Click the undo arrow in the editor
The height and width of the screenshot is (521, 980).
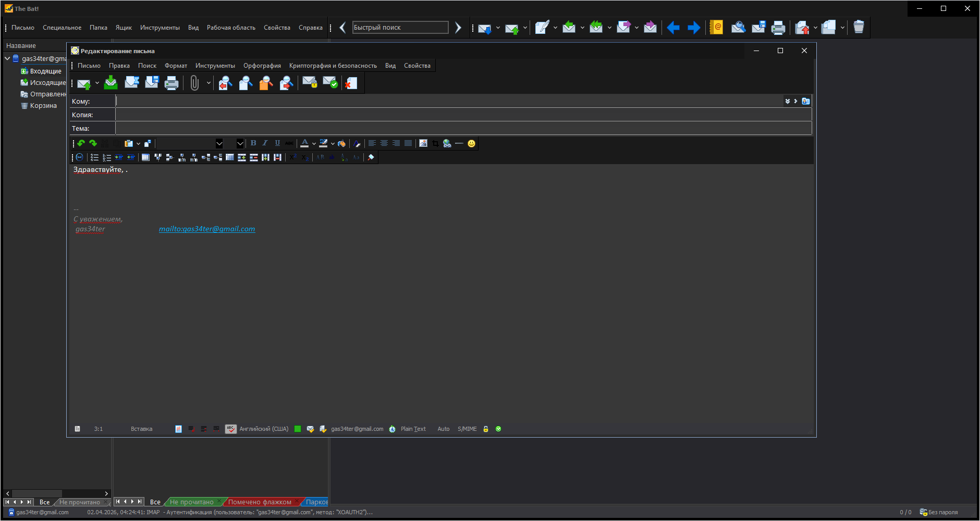click(81, 143)
